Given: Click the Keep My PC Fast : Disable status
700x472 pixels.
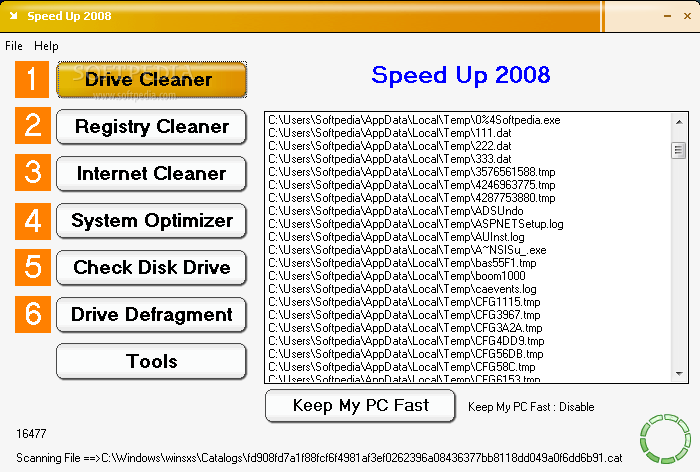Looking at the screenshot, I should click(x=531, y=407).
